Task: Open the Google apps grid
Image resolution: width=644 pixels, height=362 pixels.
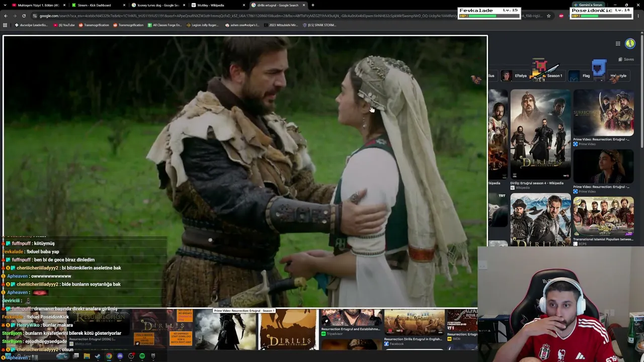Action: [618, 44]
